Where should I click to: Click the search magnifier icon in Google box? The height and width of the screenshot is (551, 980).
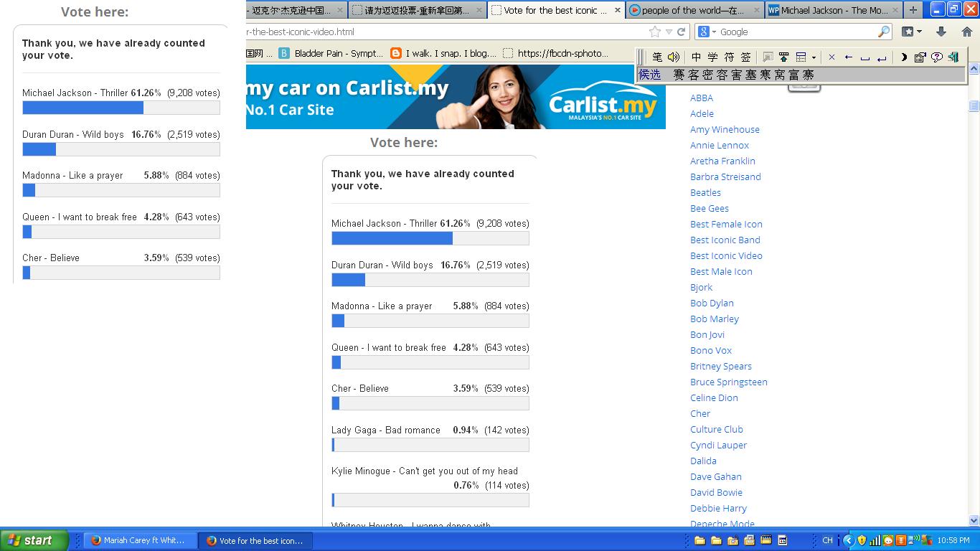(883, 32)
